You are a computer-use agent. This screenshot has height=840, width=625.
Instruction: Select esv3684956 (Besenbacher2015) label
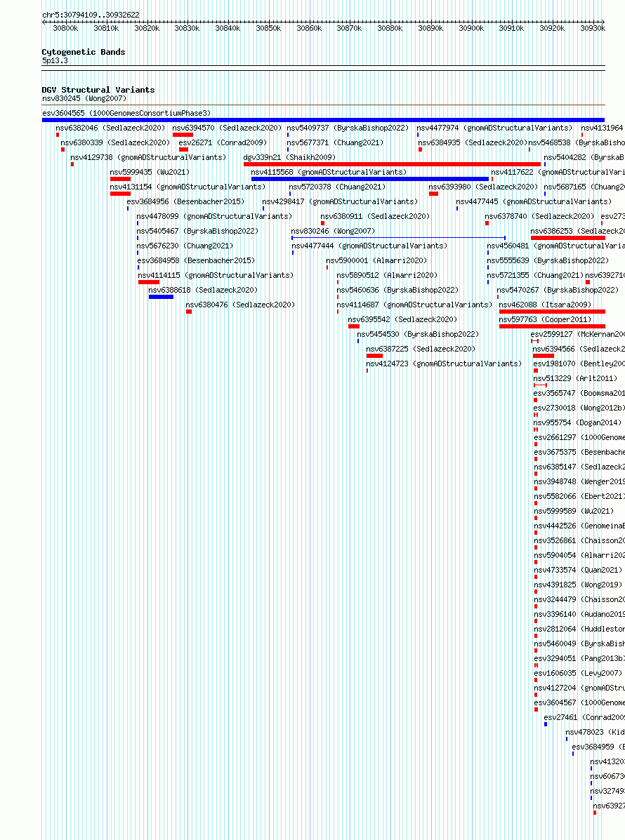[x=185, y=201]
